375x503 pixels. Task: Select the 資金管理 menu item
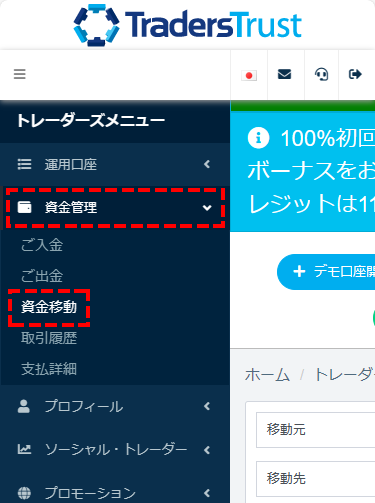coord(115,208)
